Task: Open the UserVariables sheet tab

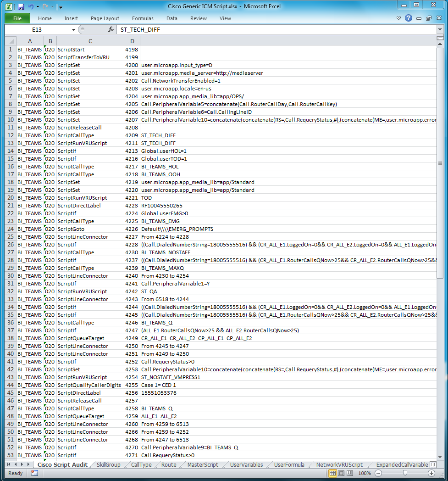Action: point(246,465)
